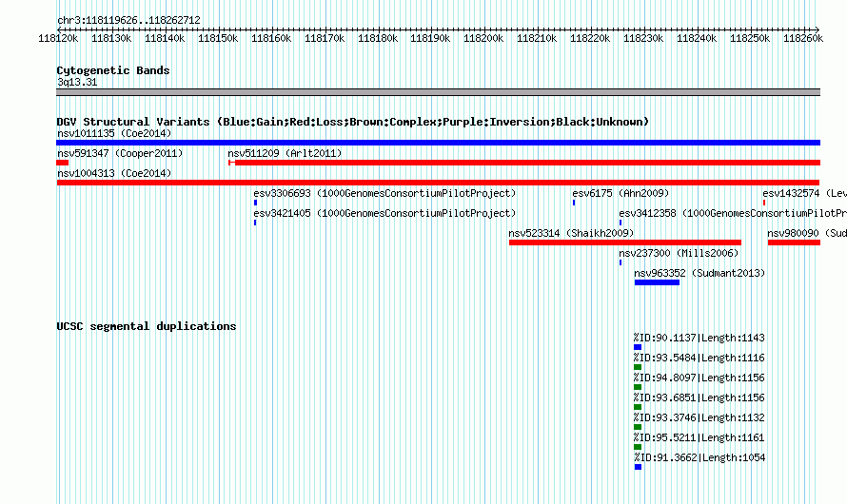847x504 pixels.
Task: Select the nsv963352 (Sudmant2013) blue gain bar
Action: click(657, 282)
